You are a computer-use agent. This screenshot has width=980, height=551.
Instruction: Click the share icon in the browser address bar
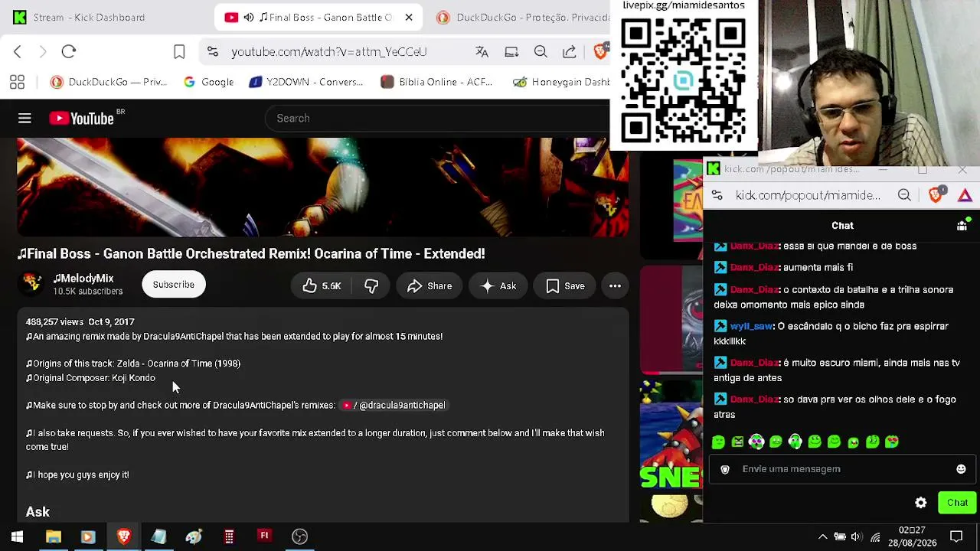[x=570, y=51]
